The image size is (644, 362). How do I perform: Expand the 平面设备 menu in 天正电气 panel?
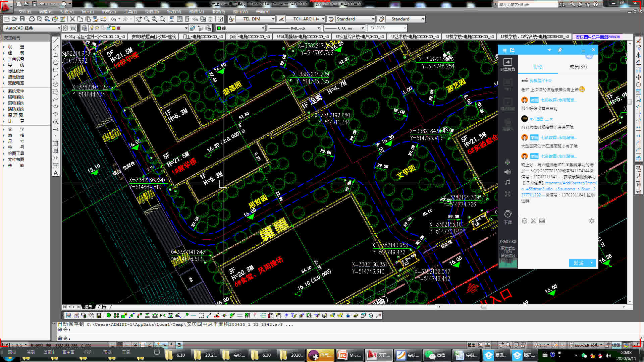16,59
